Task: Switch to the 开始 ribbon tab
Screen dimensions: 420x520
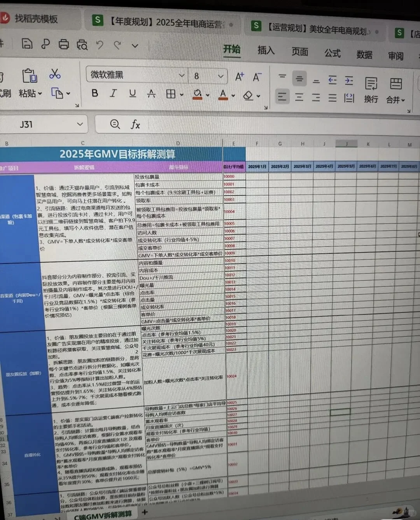Action: [x=232, y=49]
